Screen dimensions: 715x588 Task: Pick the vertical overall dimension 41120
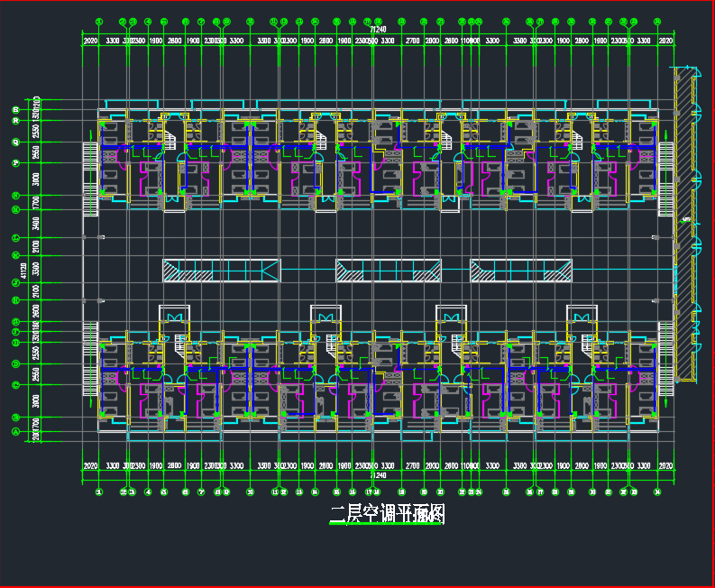(x=23, y=270)
